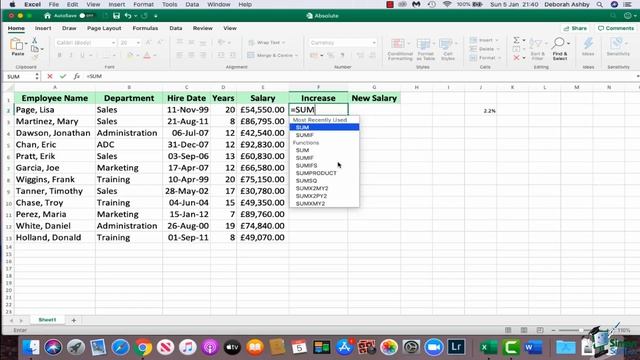640x360 pixels.
Task: Click the Save icon in title bar
Action: pyautogui.click(x=116, y=16)
